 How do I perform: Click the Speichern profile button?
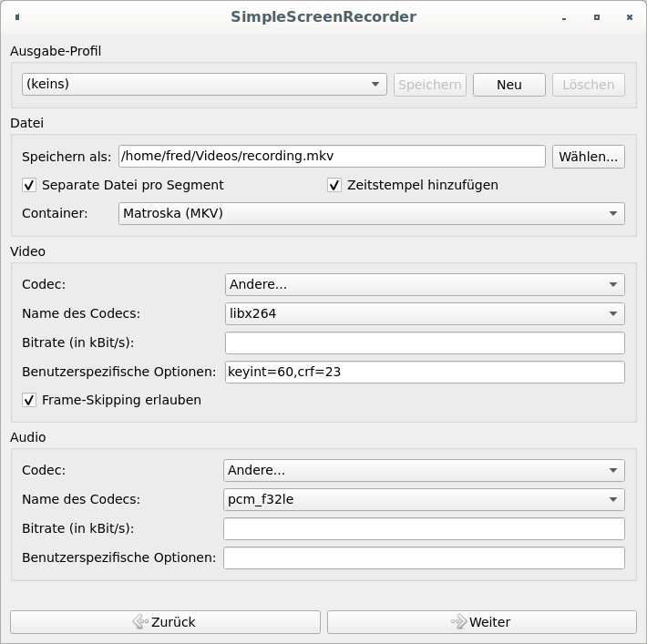(430, 85)
